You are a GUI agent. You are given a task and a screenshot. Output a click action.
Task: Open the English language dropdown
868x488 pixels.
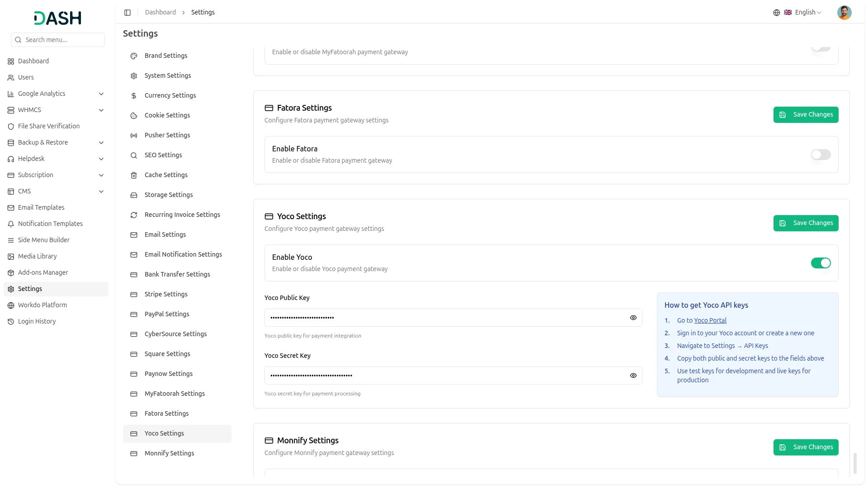803,13
